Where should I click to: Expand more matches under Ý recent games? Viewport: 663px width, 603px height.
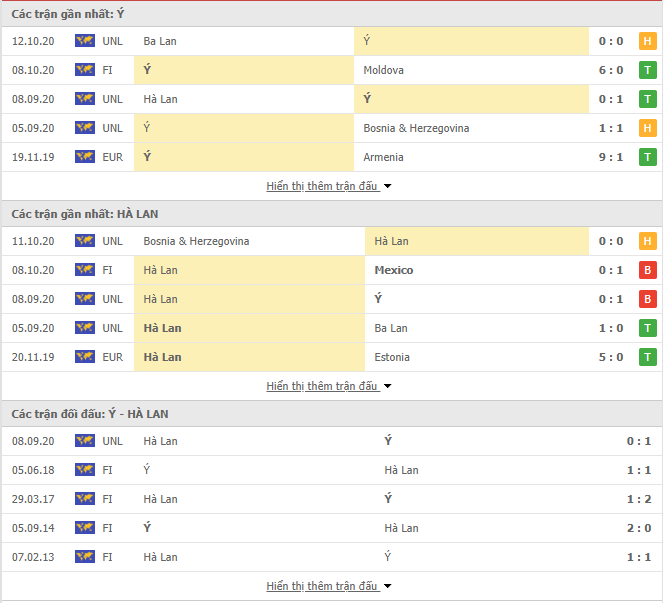[329, 186]
